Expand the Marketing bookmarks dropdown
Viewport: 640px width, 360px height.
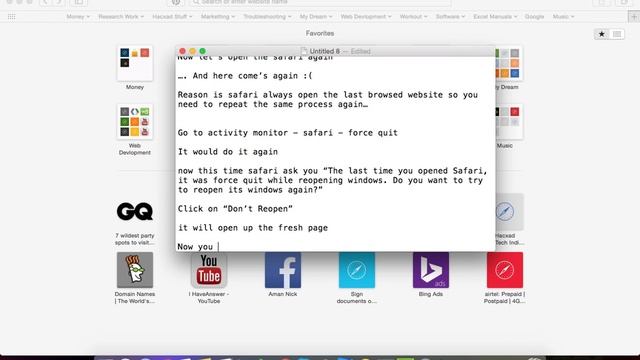click(x=218, y=17)
